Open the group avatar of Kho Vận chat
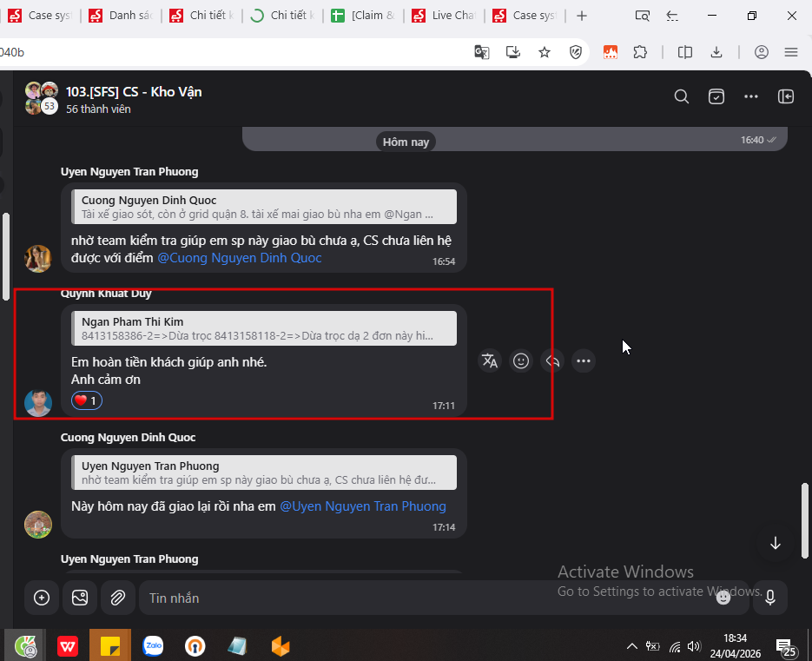812x661 pixels. coord(42,98)
